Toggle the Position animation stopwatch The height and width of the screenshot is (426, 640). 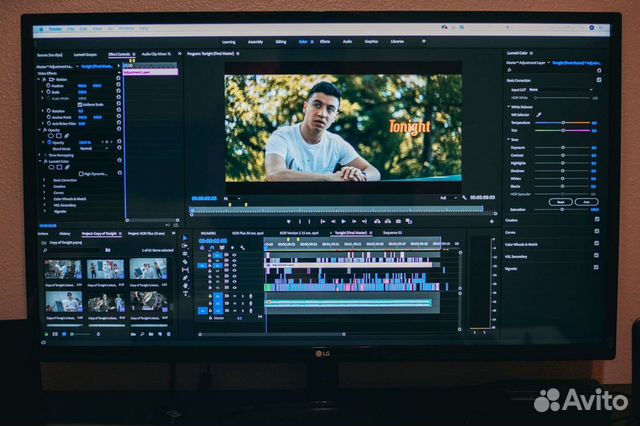[x=46, y=84]
